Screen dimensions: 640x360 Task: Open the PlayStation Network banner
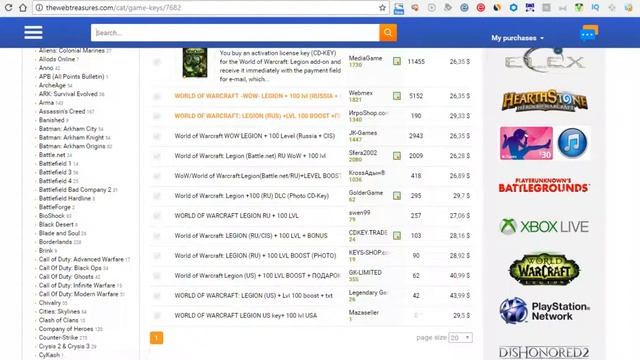[544, 311]
